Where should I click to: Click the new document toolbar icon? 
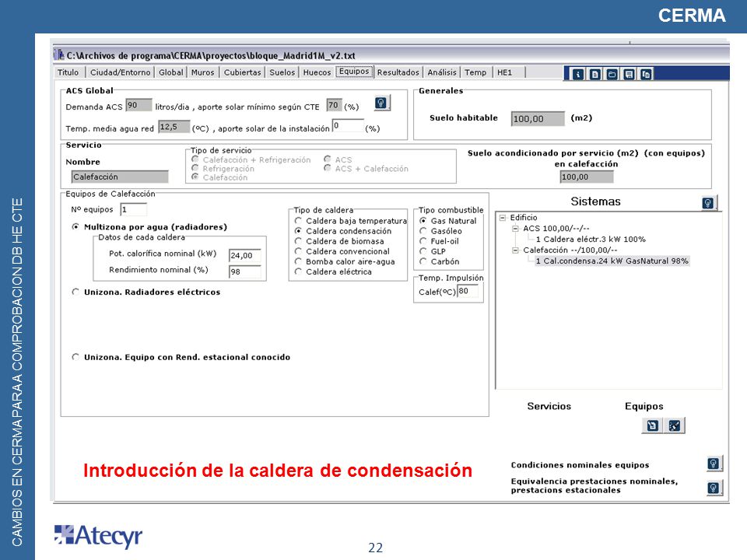595,75
